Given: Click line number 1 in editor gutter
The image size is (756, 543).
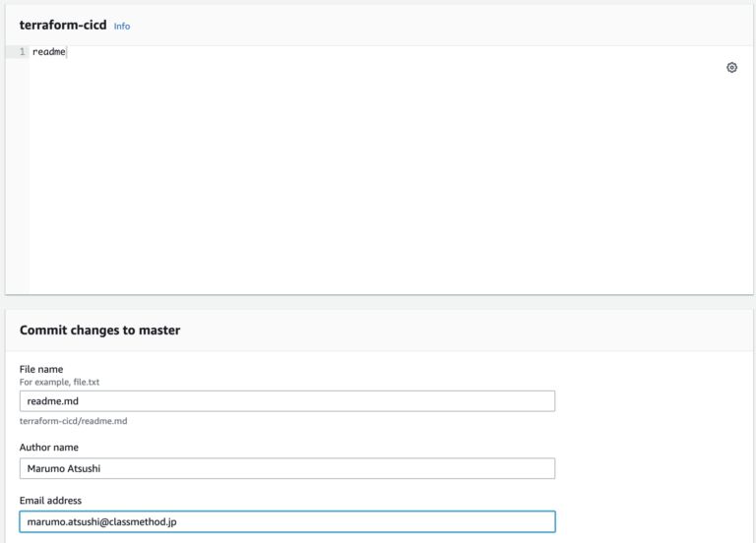Looking at the screenshot, I should [22, 52].
